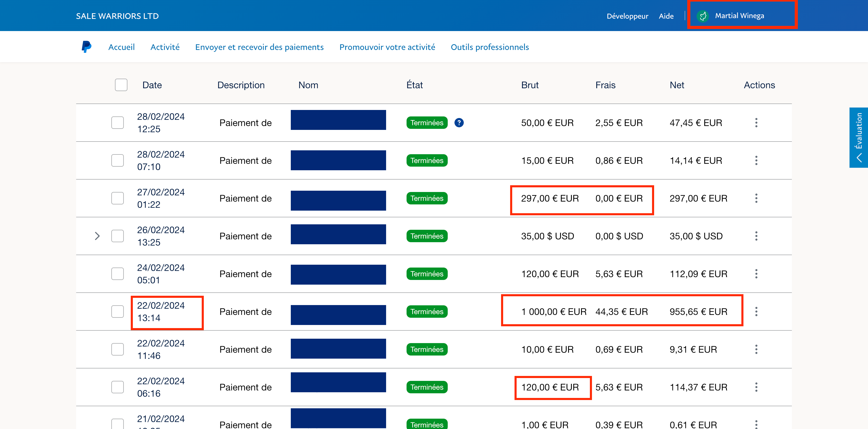Click the Développeur link
The height and width of the screenshot is (429, 868).
pyautogui.click(x=627, y=16)
